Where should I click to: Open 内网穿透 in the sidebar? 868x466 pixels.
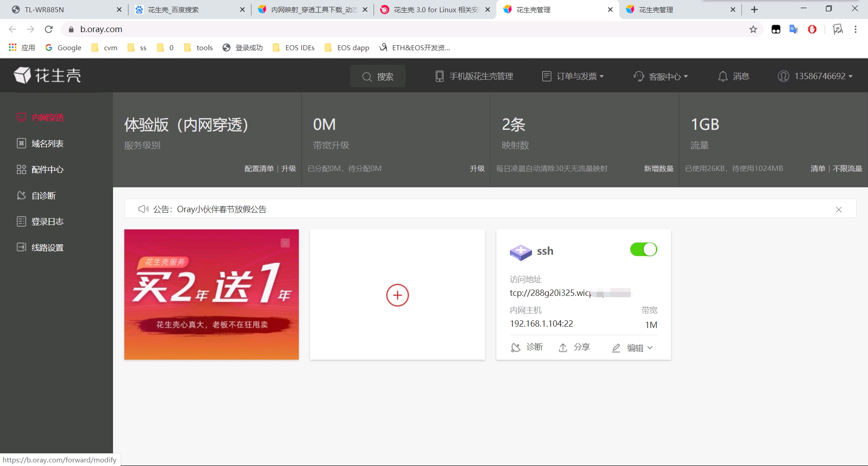(x=40, y=118)
